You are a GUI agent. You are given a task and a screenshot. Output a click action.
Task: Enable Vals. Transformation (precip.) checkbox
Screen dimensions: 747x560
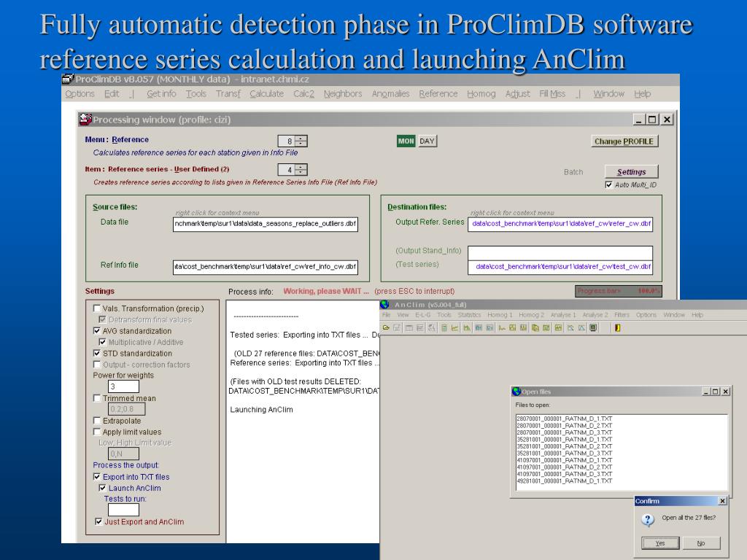(97, 308)
